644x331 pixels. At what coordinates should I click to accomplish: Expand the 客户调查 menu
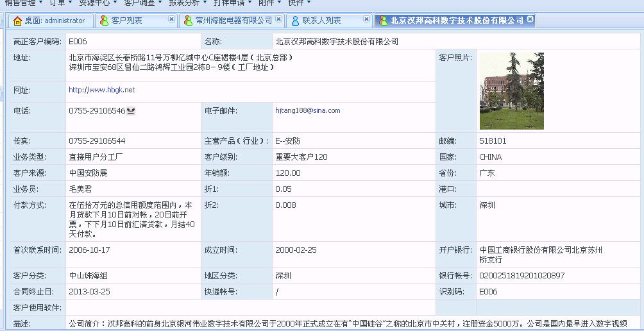(142, 3)
